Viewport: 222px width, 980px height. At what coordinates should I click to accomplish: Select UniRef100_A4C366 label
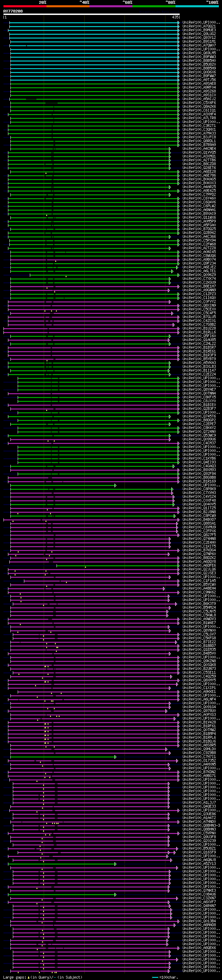click(x=199, y=237)
